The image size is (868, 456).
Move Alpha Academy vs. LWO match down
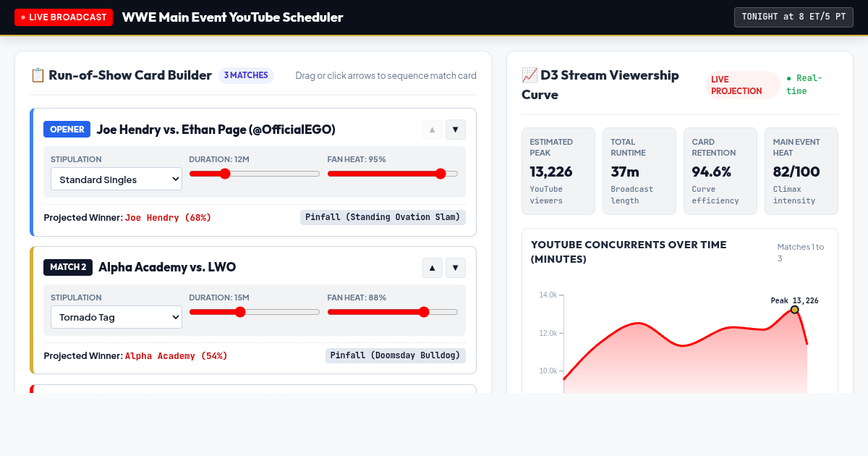click(x=456, y=268)
